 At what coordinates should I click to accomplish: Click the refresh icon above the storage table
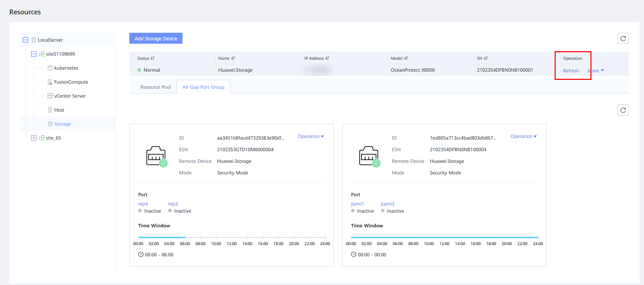(x=623, y=39)
